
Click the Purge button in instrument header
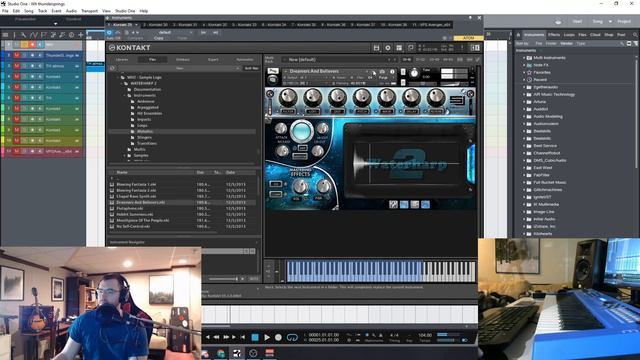click(383, 77)
